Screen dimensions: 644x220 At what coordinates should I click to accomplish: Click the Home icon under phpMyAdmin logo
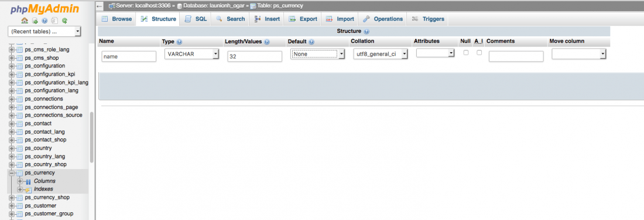24,20
